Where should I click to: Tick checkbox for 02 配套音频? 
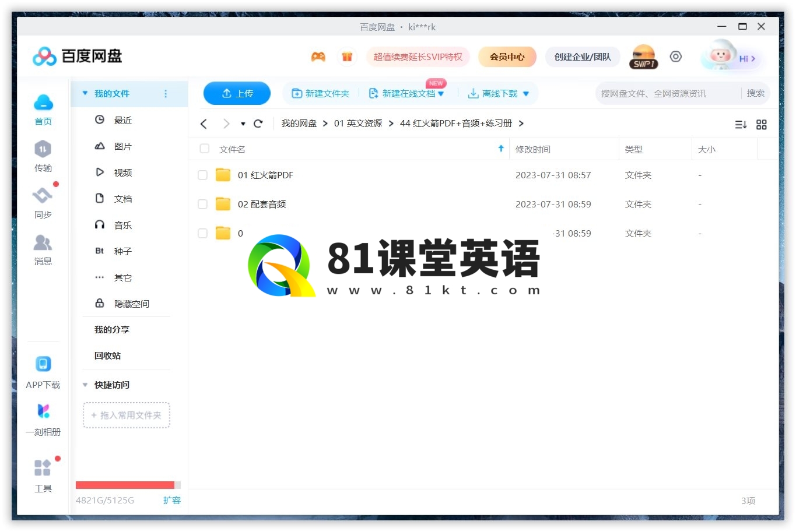tap(202, 204)
